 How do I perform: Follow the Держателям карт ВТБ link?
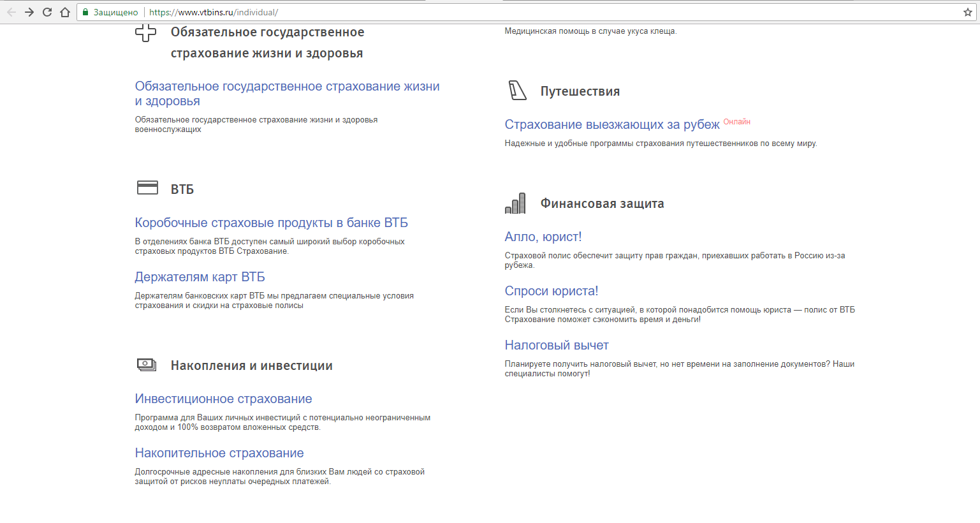[x=200, y=277]
